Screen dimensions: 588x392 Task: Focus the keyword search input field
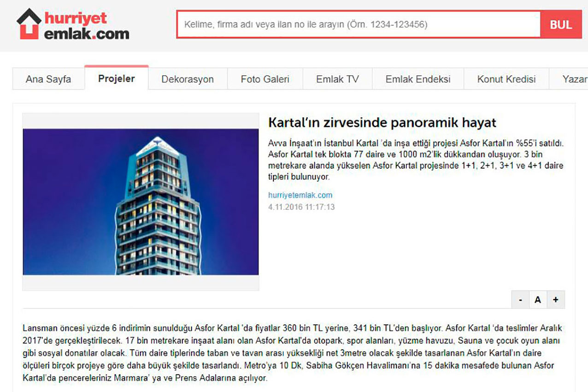click(358, 24)
